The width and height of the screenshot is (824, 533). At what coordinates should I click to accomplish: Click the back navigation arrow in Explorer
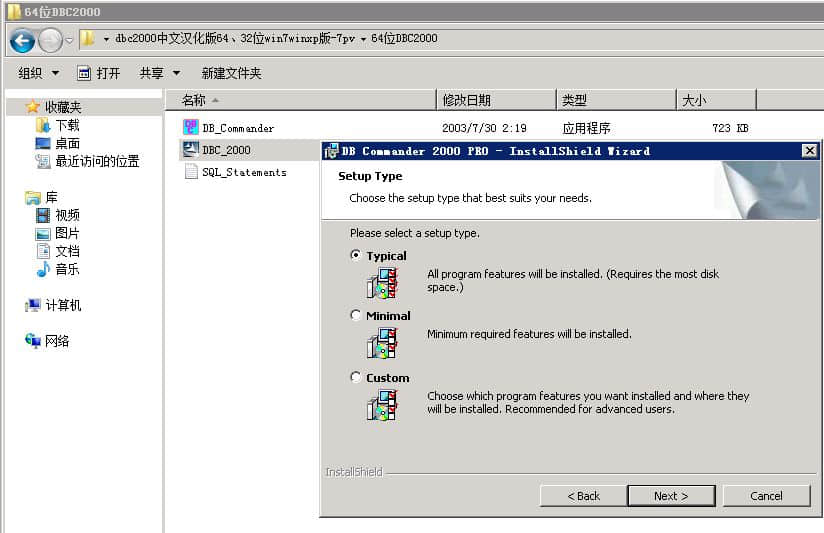coord(22,40)
